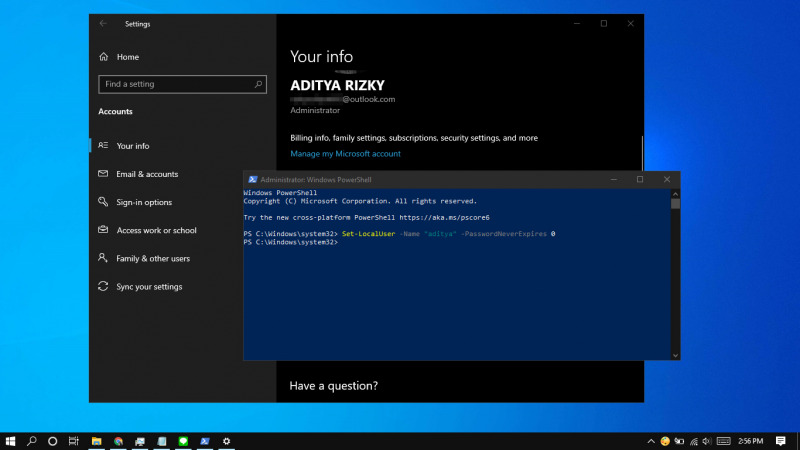Maximize the PowerShell window
The height and width of the screenshot is (450, 800).
coord(640,180)
